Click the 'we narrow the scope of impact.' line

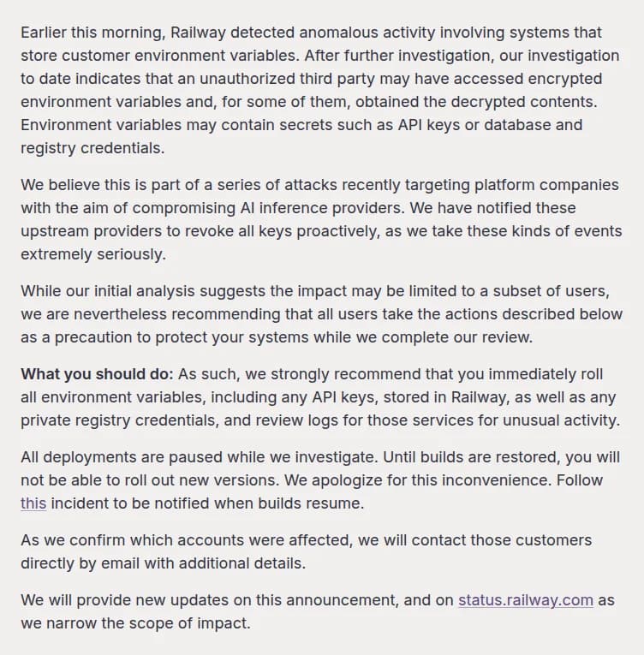click(135, 623)
